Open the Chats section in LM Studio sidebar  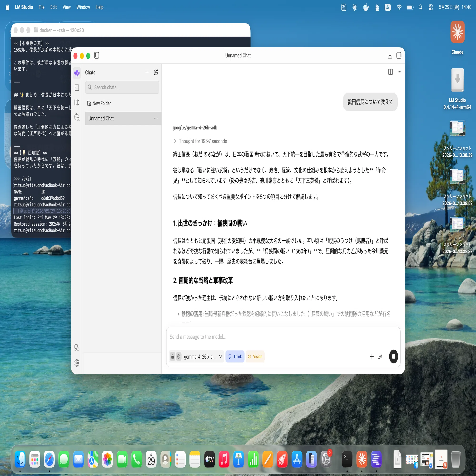click(77, 73)
